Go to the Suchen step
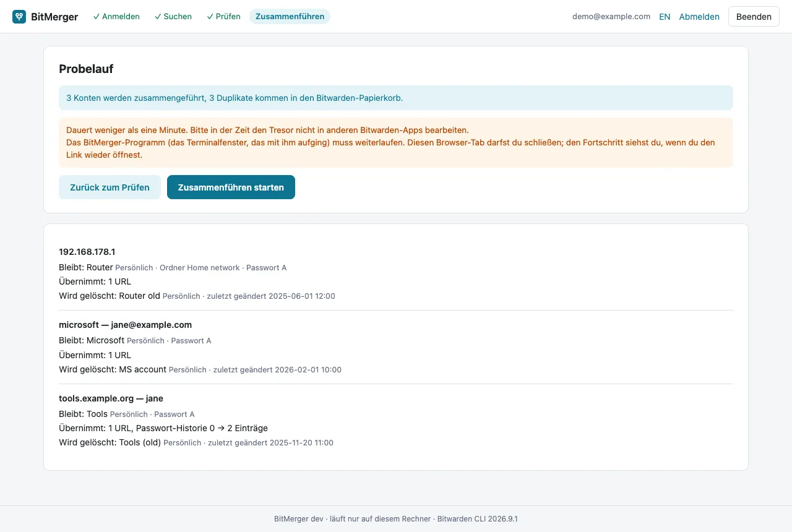The image size is (792, 532). (173, 17)
